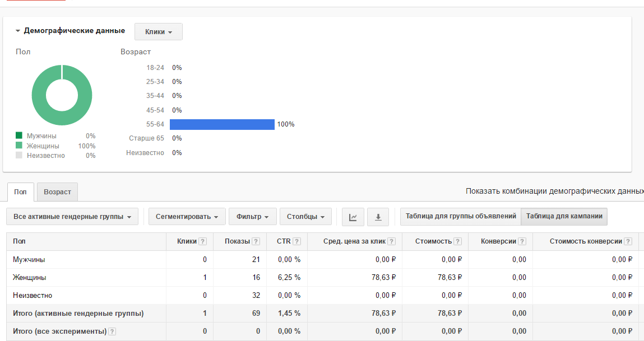The width and height of the screenshot is (644, 341).
Task: Toggle Таблица для кампании view
Action: 564,216
